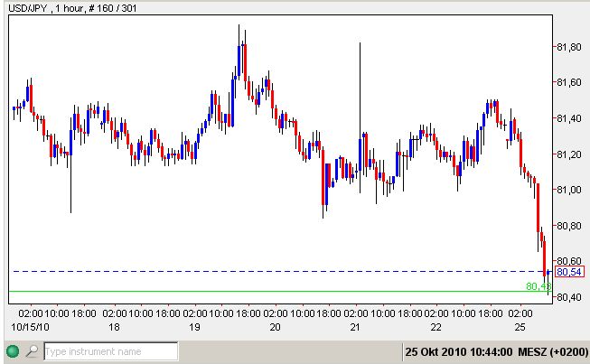This screenshot has width=590, height=364.
Task: Click the date label 19 on axis
Action: pos(194,327)
